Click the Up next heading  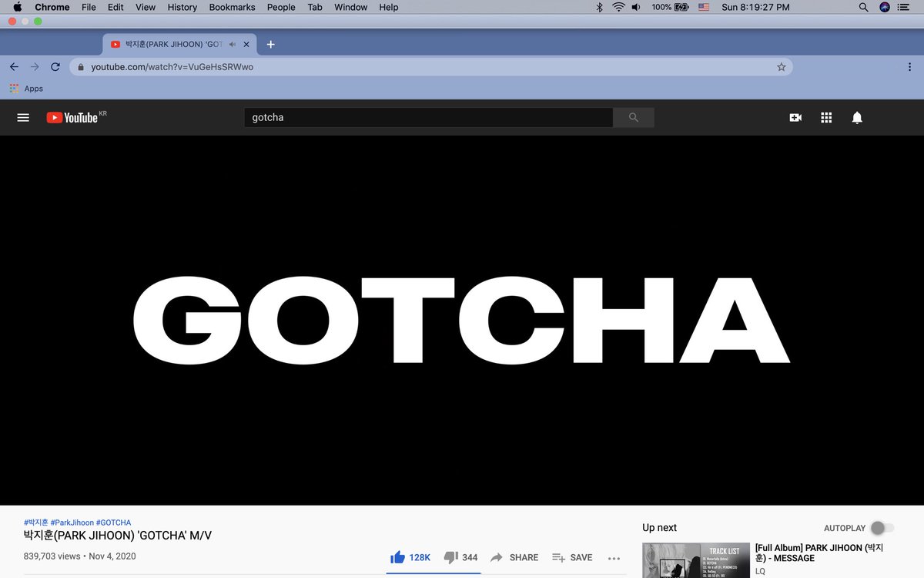click(660, 528)
